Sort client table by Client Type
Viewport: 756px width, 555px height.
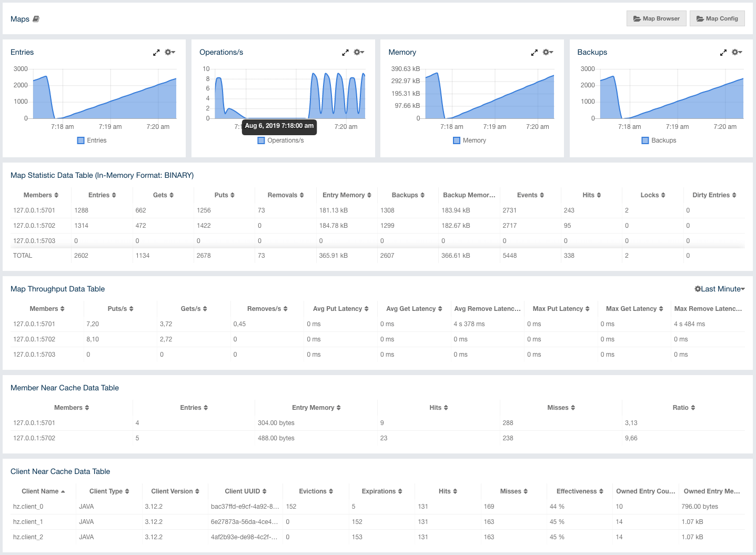[x=109, y=491]
